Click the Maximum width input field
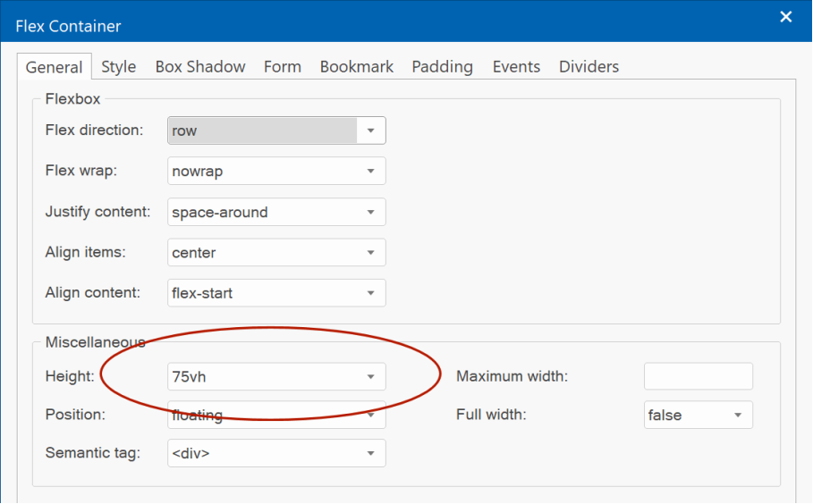The height and width of the screenshot is (504, 813). [698, 376]
